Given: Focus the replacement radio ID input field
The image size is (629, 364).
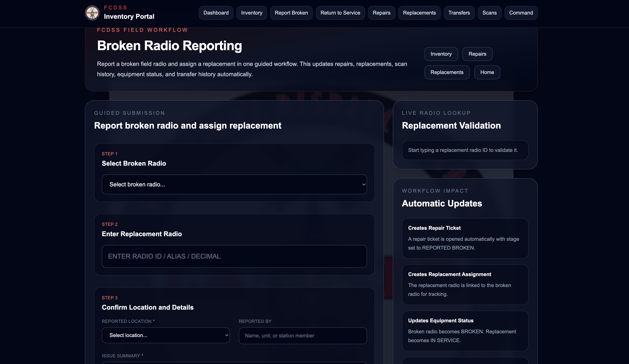Looking at the screenshot, I should pyautogui.click(x=234, y=256).
